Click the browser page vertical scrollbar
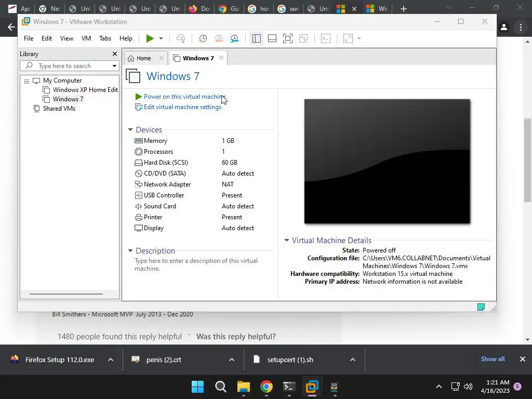 (527, 159)
